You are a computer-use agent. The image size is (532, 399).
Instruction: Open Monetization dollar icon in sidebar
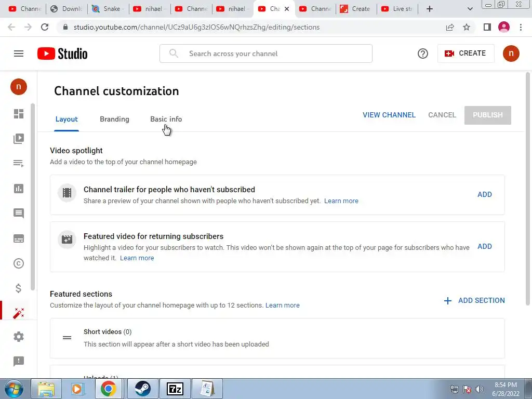(x=19, y=288)
